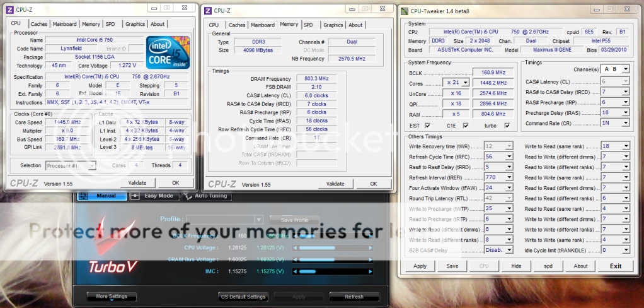The height and width of the screenshot is (308, 644).
Task: Switch to Mainboard tab in CPU window
Action: [x=64, y=24]
